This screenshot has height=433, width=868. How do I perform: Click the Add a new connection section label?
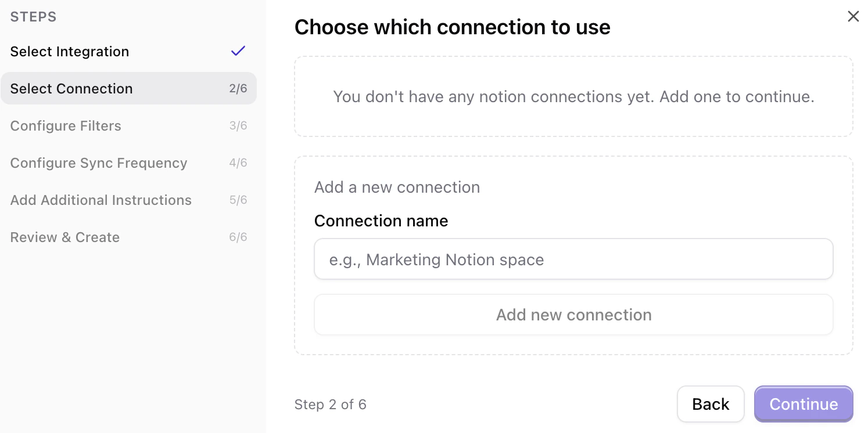click(397, 187)
